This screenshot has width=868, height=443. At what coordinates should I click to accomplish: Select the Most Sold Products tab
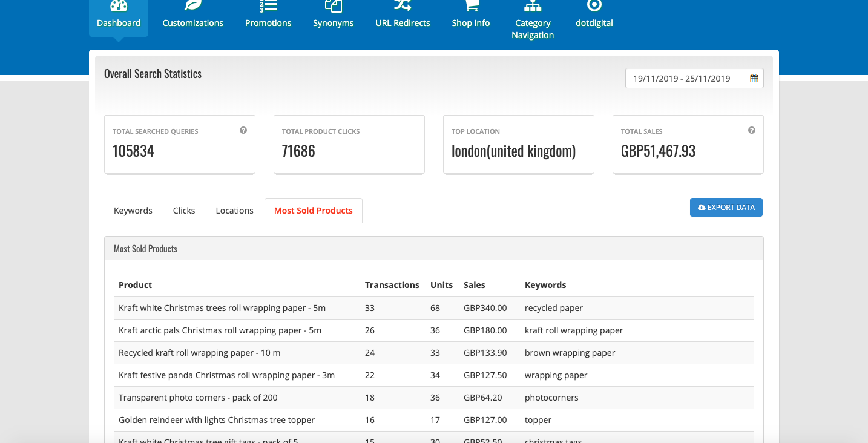314,211
